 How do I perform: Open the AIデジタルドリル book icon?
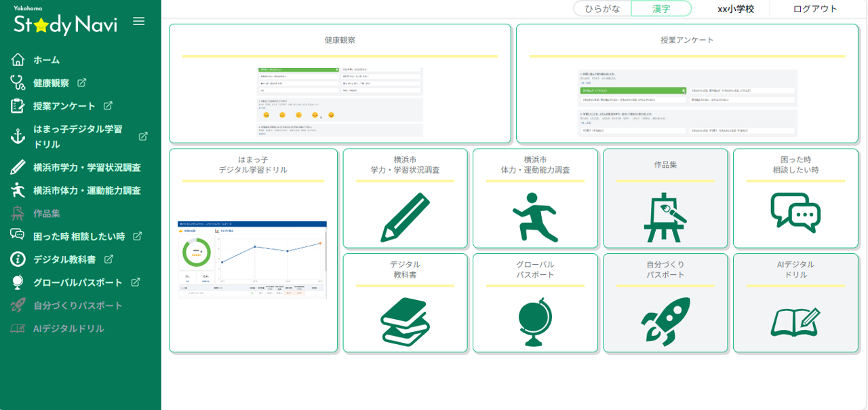[x=795, y=322]
